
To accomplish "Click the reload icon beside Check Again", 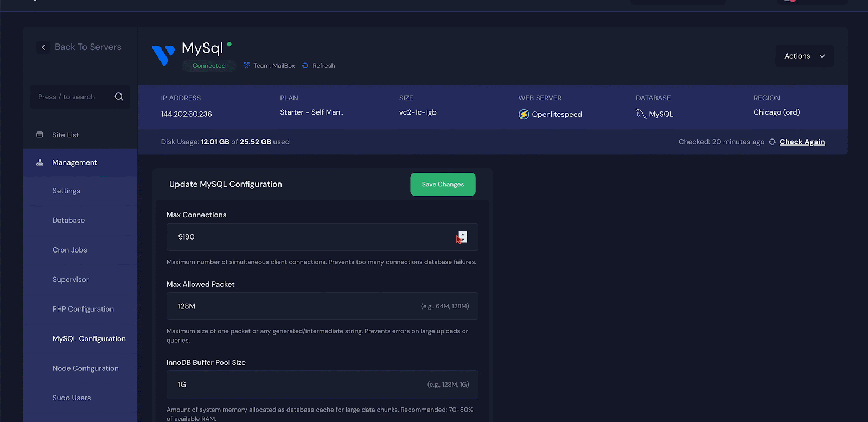I will tap(772, 142).
